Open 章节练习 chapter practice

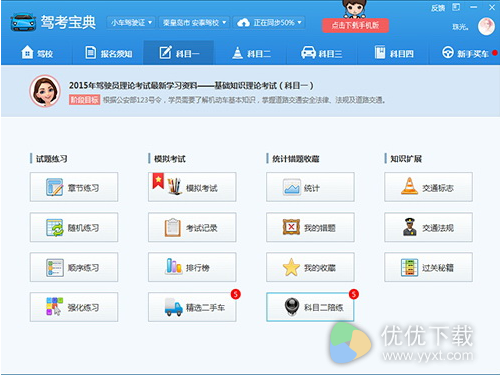click(x=74, y=187)
